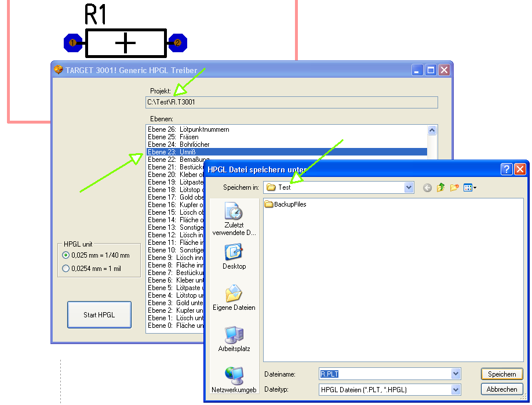The width and height of the screenshot is (532, 405).
Task: Select 0,025 mm = 1/40 mm unit
Action: (96, 255)
